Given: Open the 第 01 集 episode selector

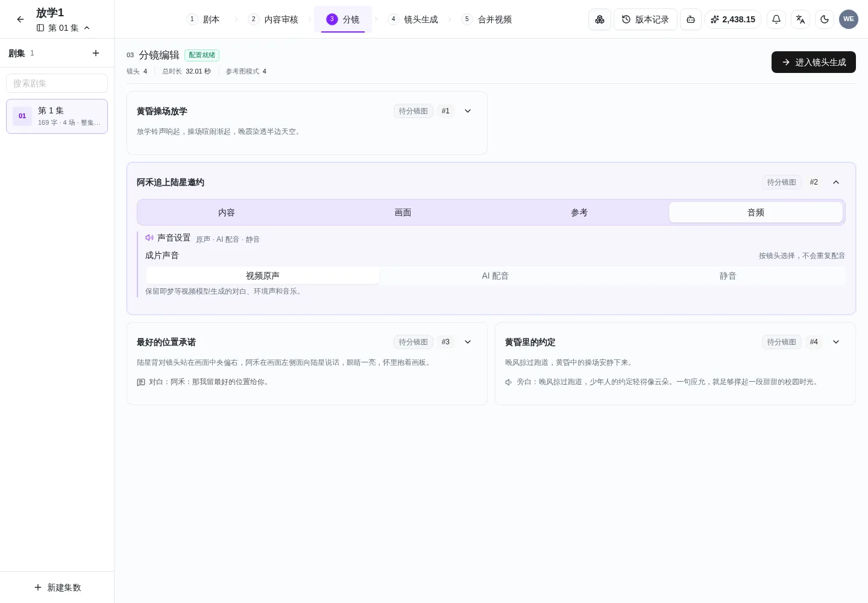Looking at the screenshot, I should point(63,28).
